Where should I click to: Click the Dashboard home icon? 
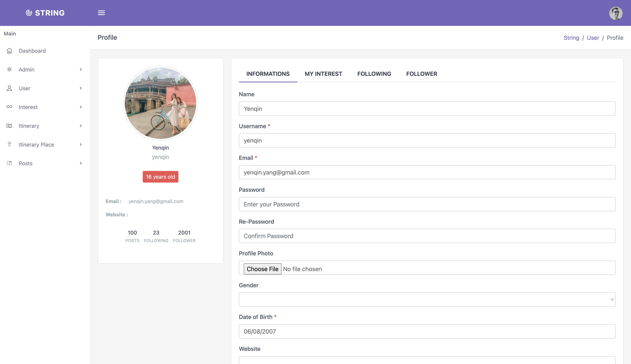[x=9, y=51]
